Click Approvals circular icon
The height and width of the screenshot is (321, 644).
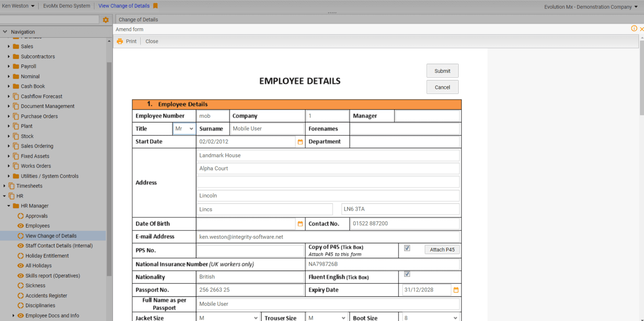(20, 216)
